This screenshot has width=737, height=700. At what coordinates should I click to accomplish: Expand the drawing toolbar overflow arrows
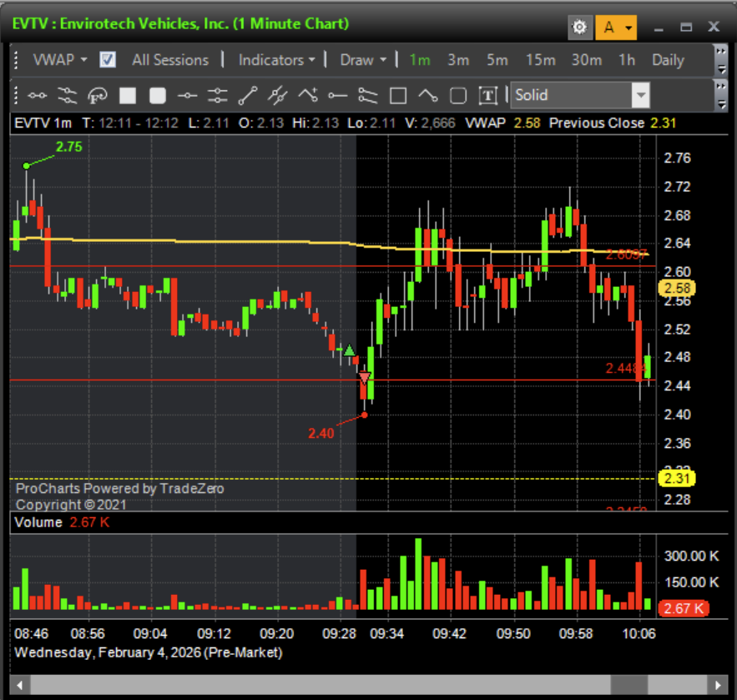pos(720,95)
